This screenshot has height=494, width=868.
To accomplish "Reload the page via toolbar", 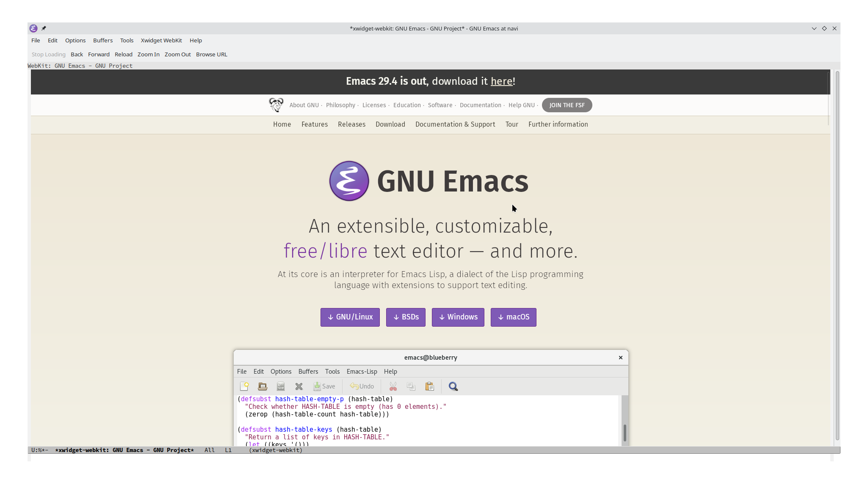I will coord(124,54).
